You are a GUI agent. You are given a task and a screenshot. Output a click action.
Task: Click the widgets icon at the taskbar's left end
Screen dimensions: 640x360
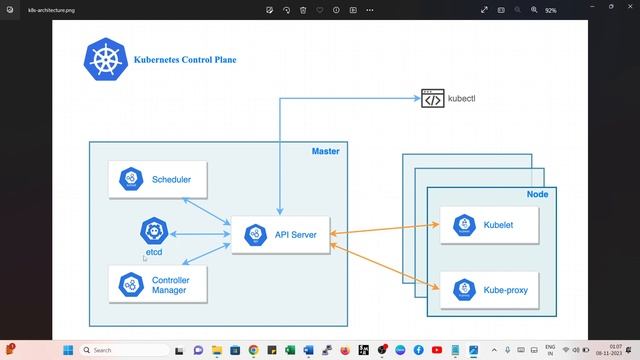(10, 349)
